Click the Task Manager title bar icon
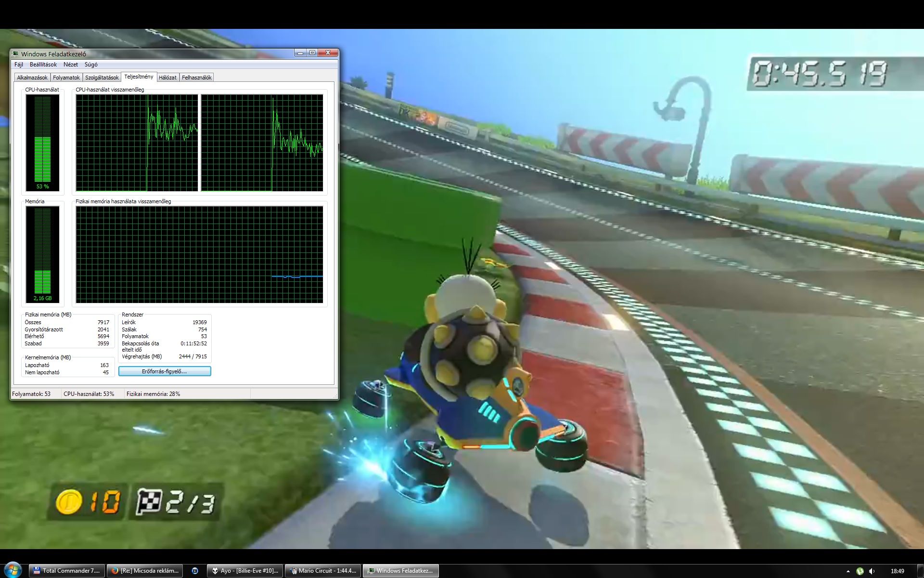This screenshot has height=578, width=924. click(x=16, y=54)
